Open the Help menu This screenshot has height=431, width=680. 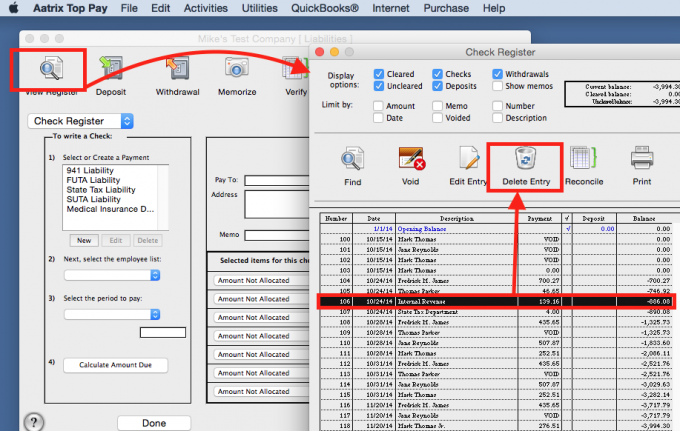(x=494, y=8)
